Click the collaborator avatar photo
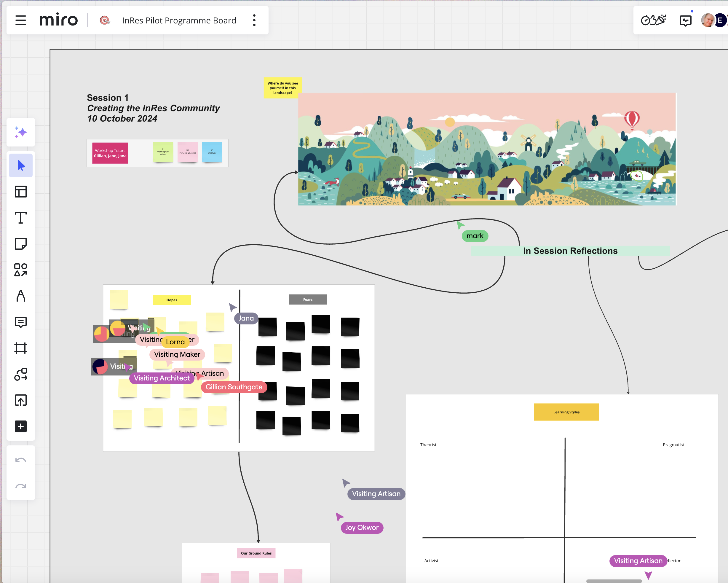The width and height of the screenshot is (728, 583). 708,20
